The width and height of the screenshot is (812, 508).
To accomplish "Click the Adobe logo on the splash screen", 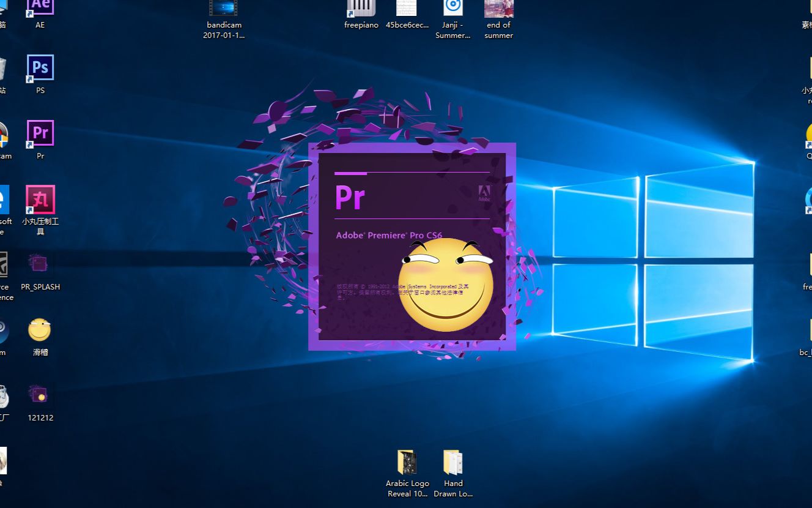I will tap(485, 193).
